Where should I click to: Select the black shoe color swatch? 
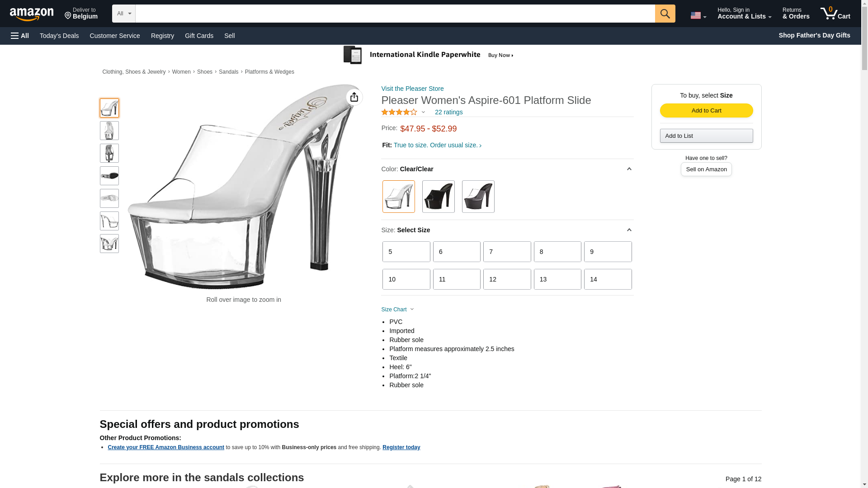pos(438,197)
